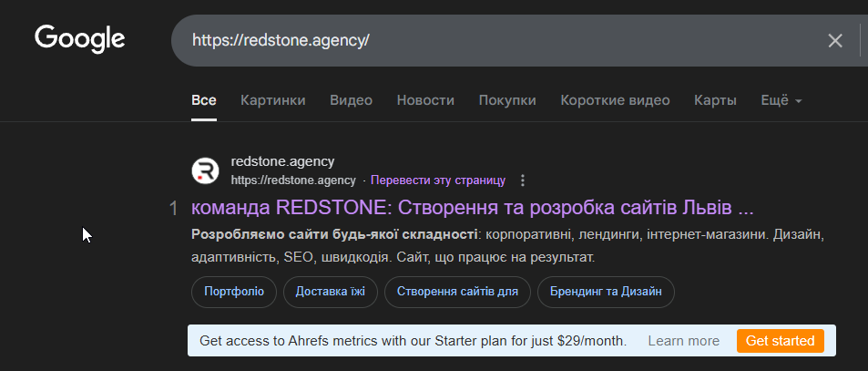Open the Новости tab
Image resolution: width=868 pixels, height=371 pixels.
[425, 100]
